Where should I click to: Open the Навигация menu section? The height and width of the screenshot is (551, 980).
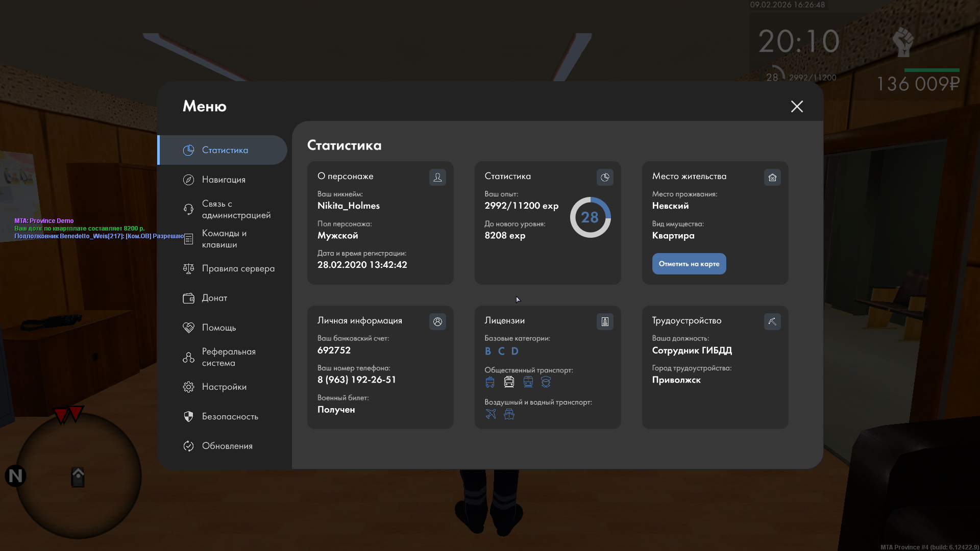coord(224,180)
